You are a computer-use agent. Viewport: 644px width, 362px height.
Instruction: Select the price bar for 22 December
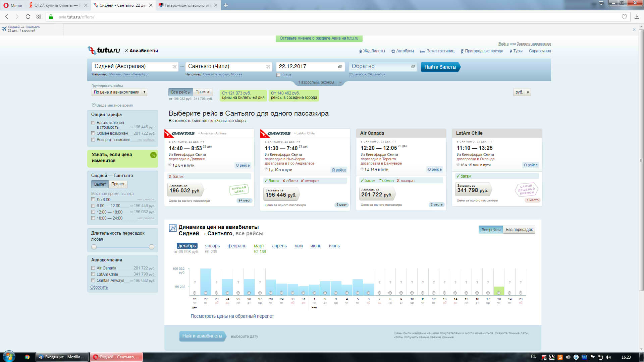206,282
